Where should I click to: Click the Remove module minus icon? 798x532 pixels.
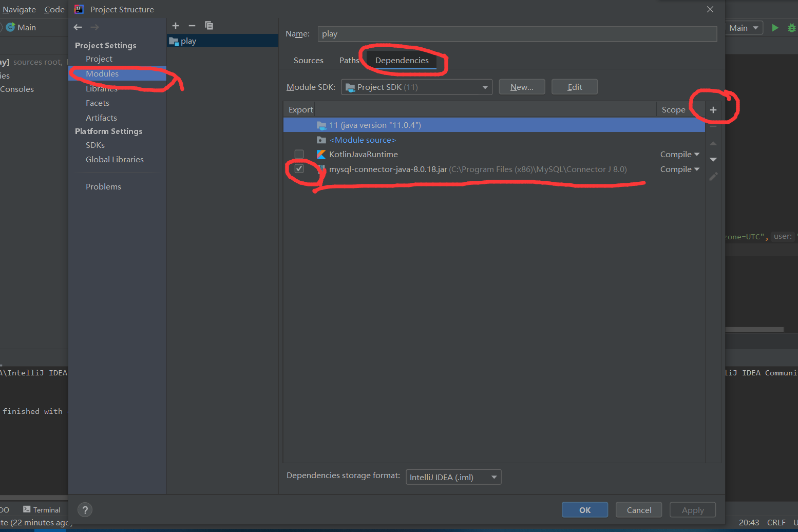point(192,25)
